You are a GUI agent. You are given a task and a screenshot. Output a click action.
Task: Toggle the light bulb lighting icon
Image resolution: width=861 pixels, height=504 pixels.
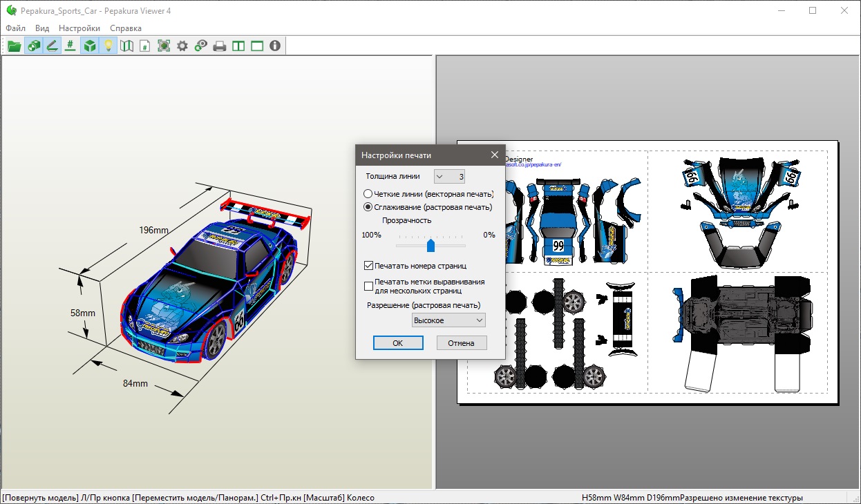(108, 46)
